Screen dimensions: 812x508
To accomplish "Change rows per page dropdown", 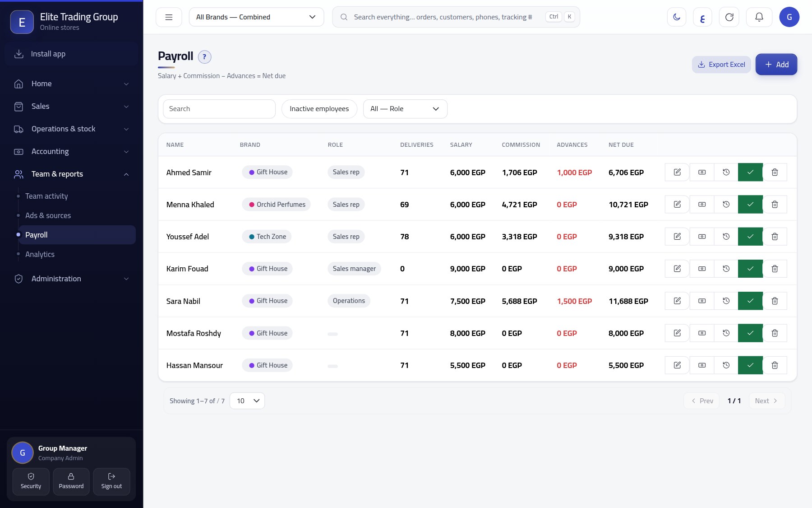I will (x=247, y=401).
